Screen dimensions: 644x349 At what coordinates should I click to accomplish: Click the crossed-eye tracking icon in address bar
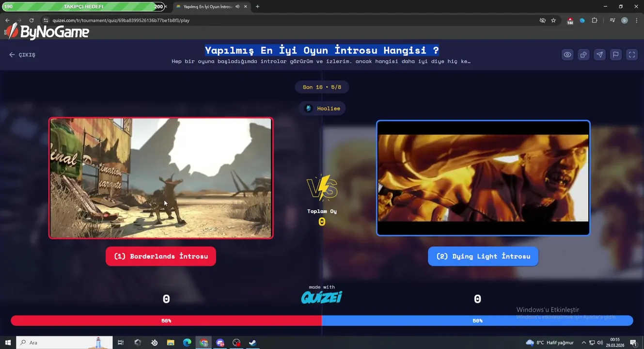click(543, 20)
